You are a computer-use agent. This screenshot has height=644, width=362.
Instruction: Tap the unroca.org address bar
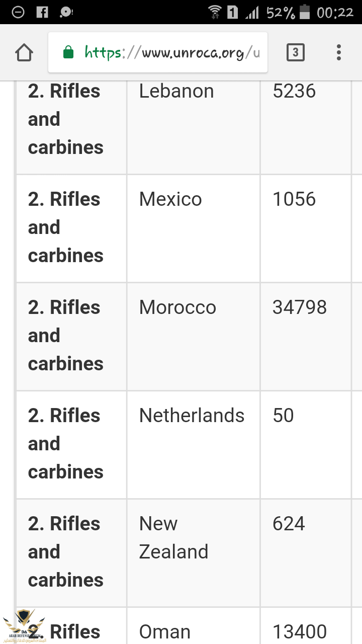pyautogui.click(x=171, y=52)
